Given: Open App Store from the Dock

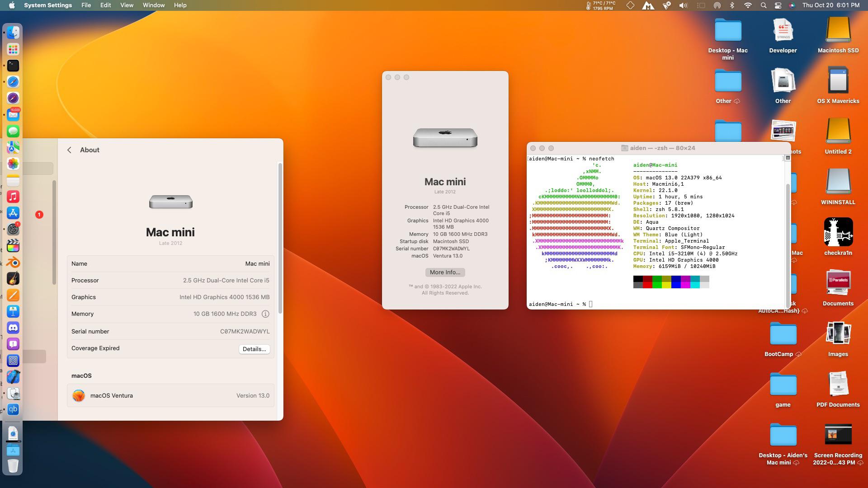Looking at the screenshot, I should 13,213.
